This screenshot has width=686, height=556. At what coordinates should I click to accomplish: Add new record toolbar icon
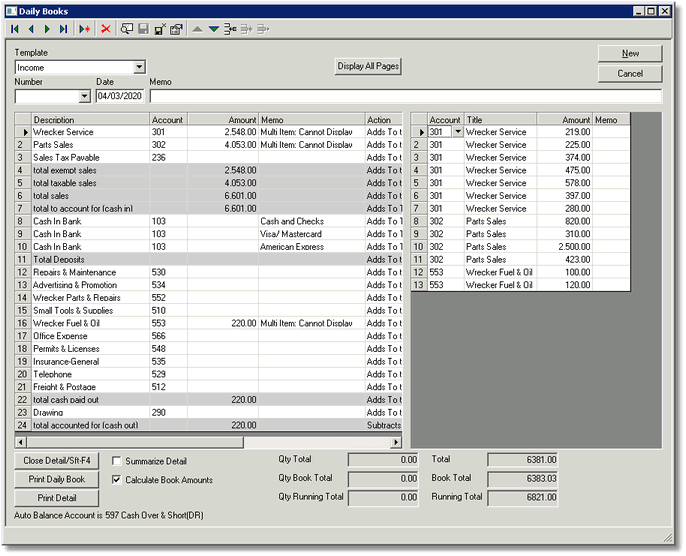click(x=84, y=29)
